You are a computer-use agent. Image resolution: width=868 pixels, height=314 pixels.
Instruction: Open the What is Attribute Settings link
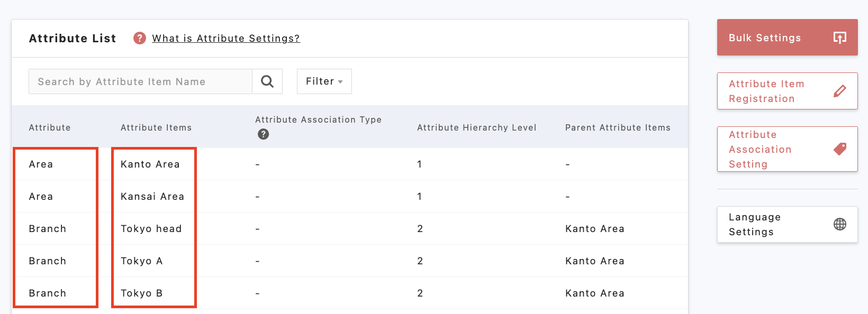point(225,38)
